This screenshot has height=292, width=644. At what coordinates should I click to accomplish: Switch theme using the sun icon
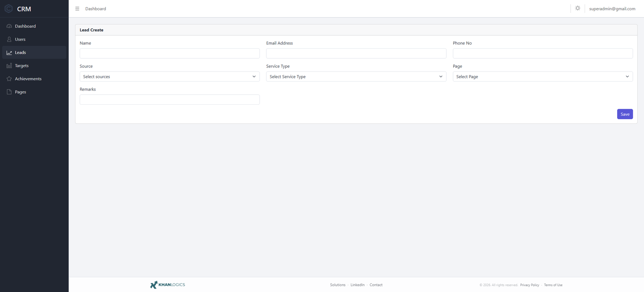(578, 8)
